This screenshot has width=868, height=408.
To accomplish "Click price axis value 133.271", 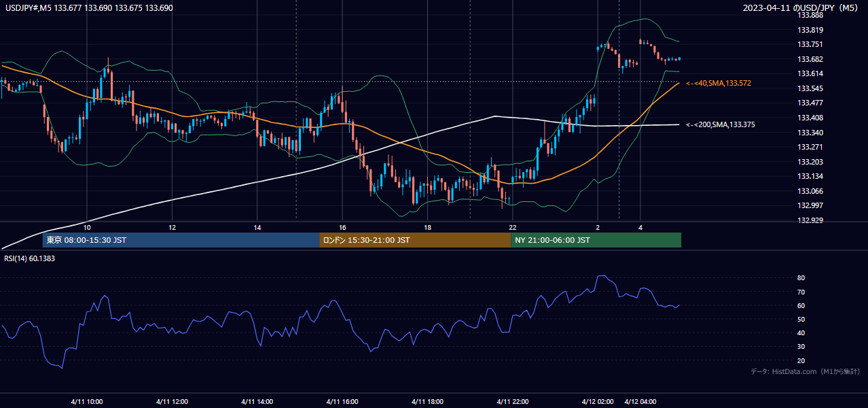I will click(810, 147).
